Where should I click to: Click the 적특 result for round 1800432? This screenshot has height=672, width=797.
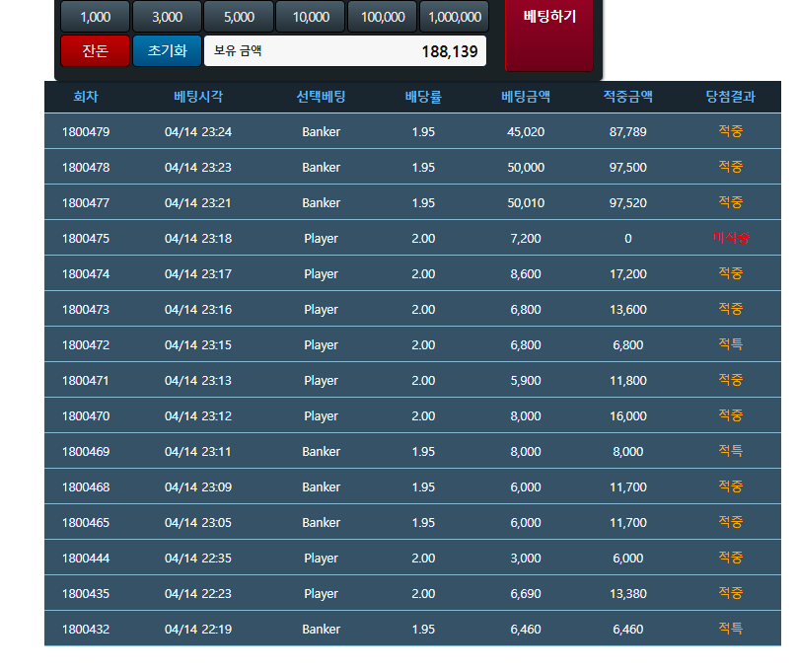(x=730, y=629)
